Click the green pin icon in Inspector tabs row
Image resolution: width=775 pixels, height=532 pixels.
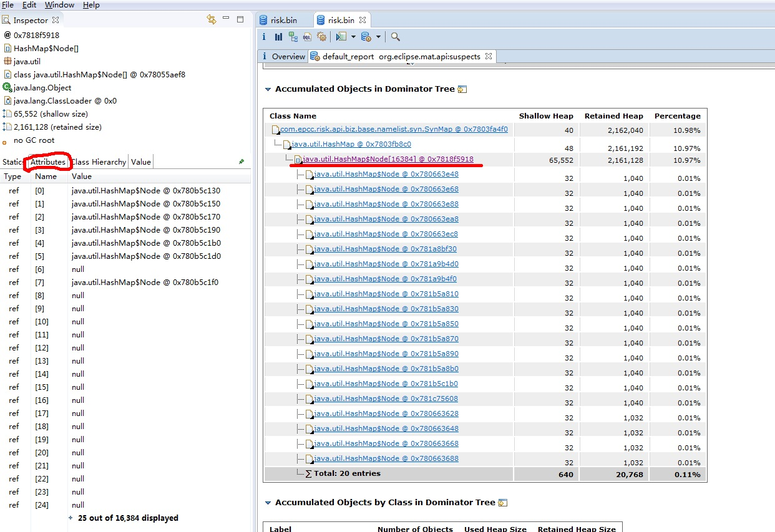[241, 162]
